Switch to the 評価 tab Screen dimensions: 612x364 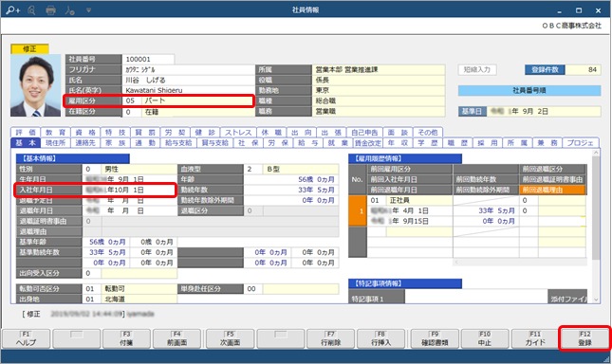[x=26, y=133]
